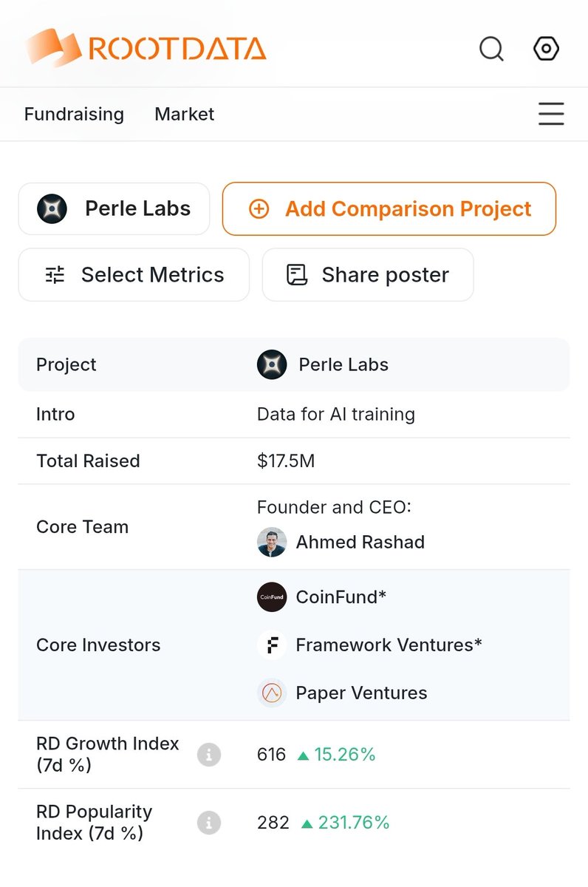The height and width of the screenshot is (887, 588).
Task: Click the Perle Labs logo in the table
Action: [x=272, y=364]
